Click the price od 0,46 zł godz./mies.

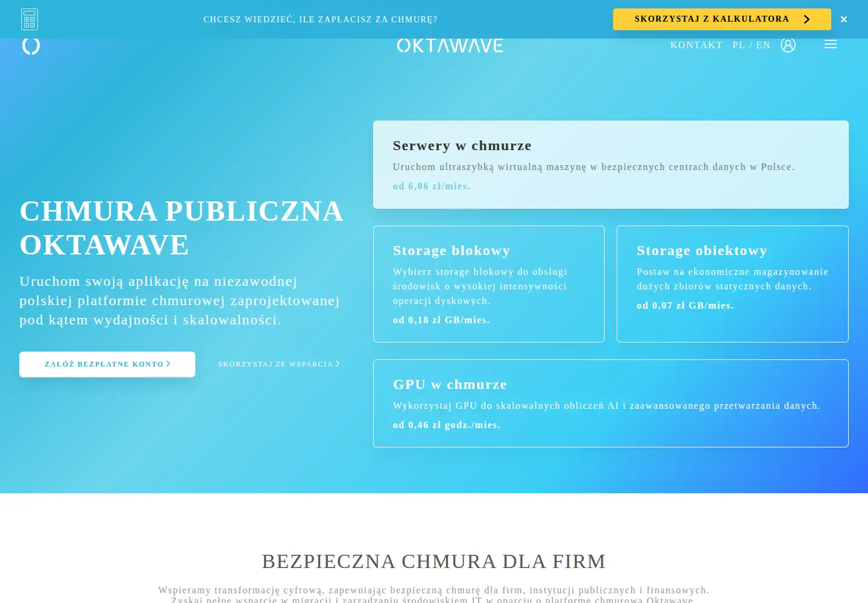tap(447, 425)
